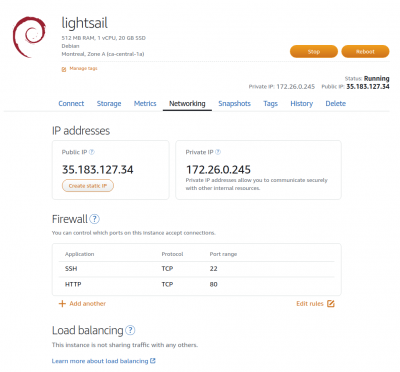Screen dimensions: 400x372
Task: Click port range value 22
Action: click(214, 269)
